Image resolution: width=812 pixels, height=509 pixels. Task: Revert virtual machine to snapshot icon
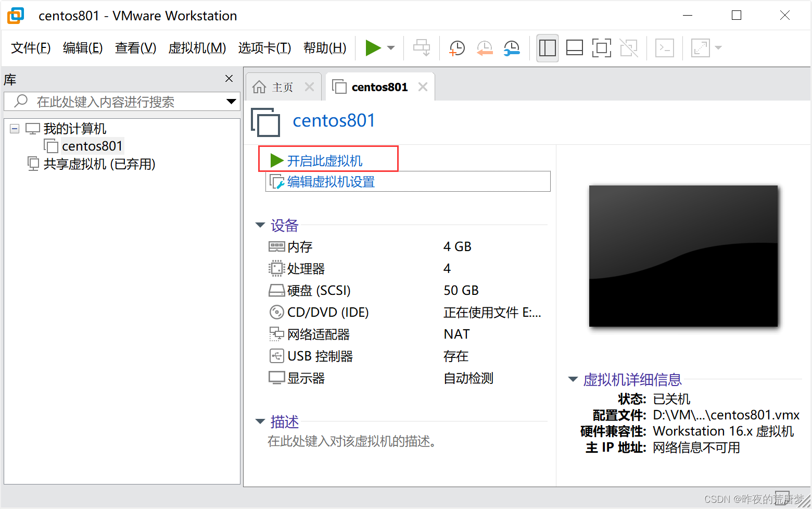(485, 48)
